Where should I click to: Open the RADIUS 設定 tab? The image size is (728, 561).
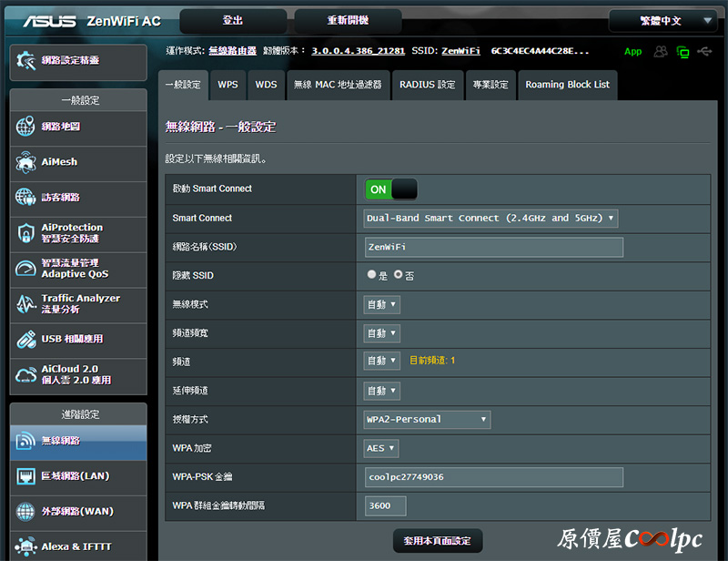(428, 85)
